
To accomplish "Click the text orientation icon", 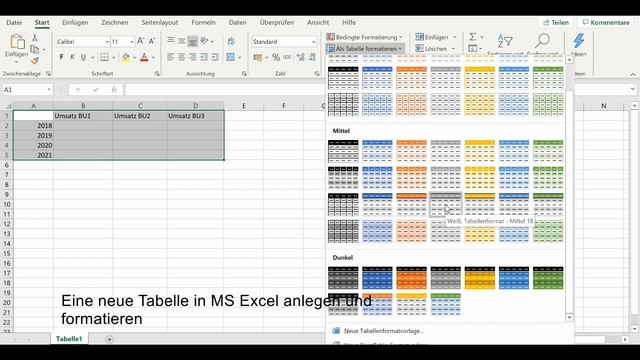I will [x=204, y=41].
